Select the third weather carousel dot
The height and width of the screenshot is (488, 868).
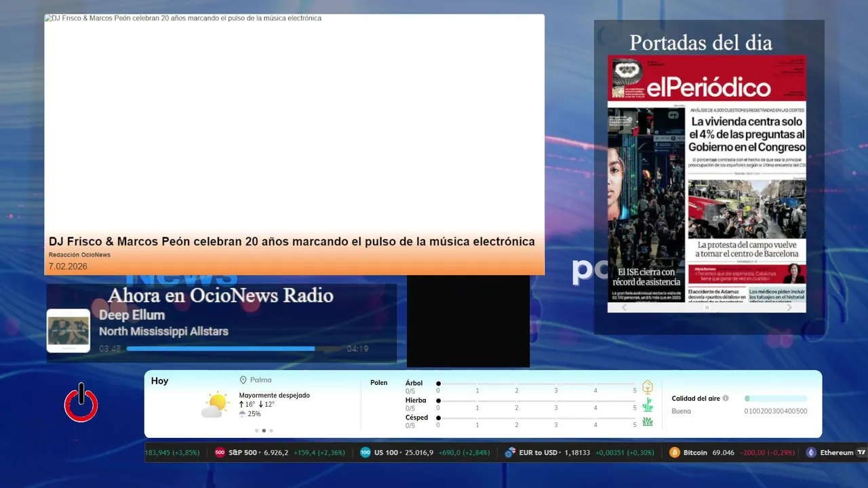click(271, 430)
